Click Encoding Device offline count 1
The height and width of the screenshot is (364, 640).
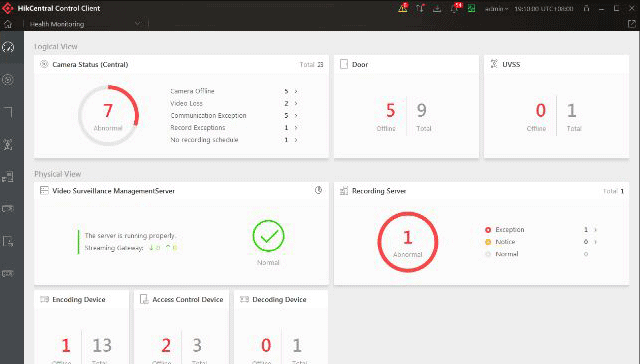(x=65, y=346)
